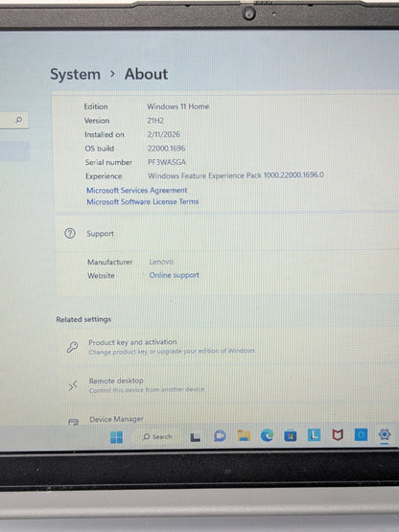Screen dimensions: 399x532
Task: Open the Windows Start menu
Action: coord(116,437)
